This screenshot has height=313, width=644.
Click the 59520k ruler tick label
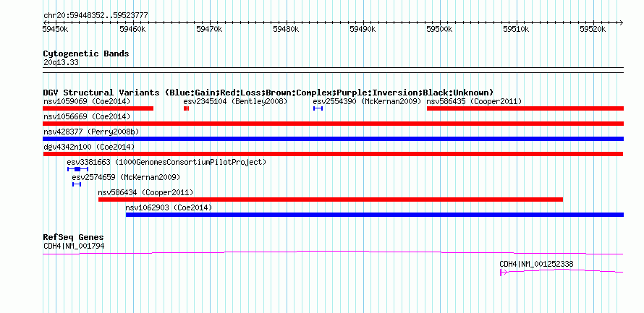(x=593, y=29)
